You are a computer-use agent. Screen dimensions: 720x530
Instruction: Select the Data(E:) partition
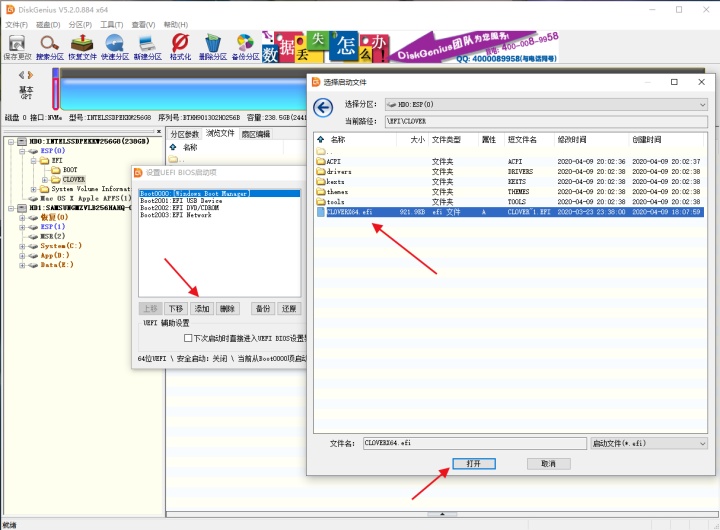click(x=57, y=265)
